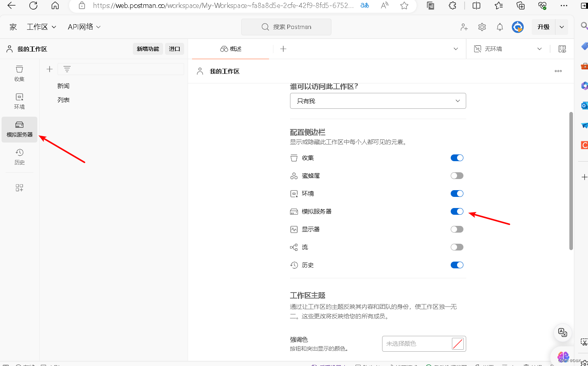This screenshot has height=366, width=588.
Task: Click the invite collaborators icon
Action: [464, 27]
